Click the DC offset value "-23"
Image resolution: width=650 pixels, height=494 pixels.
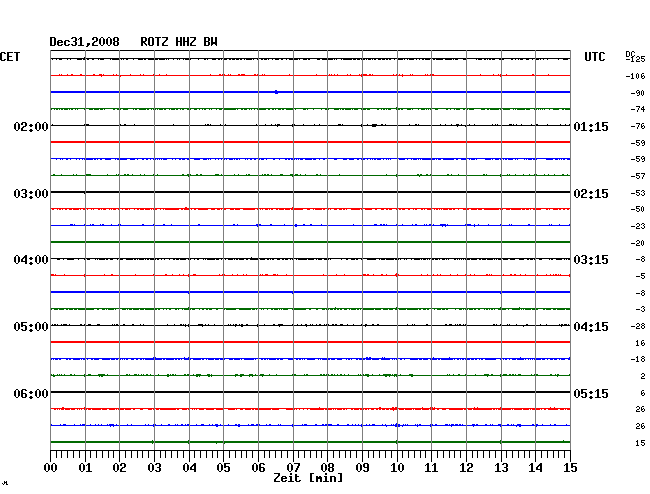click(638, 226)
